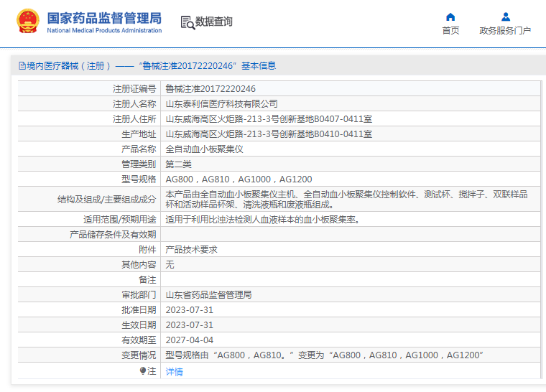546x392 pixels.
Task: Click the 结构及组成/主要组成成分 label
Action: (x=106, y=200)
